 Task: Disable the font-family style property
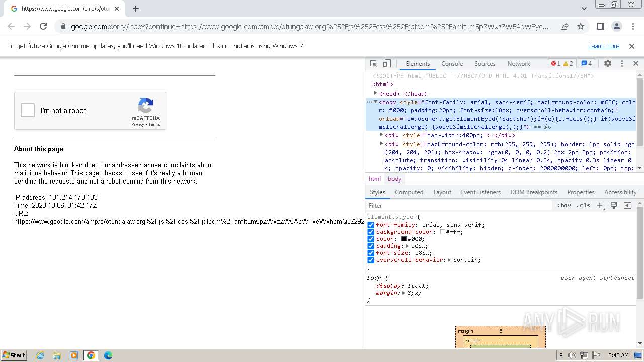coord(371,225)
